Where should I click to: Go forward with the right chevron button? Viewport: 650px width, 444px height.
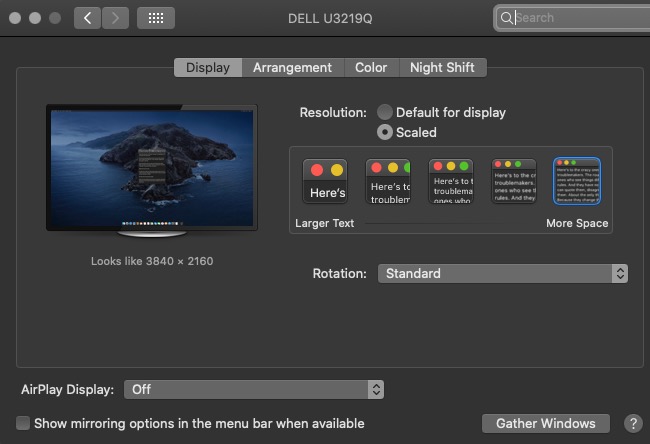pos(115,18)
